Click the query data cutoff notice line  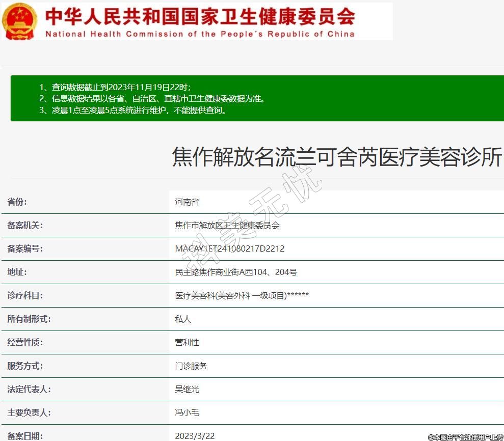pos(115,87)
